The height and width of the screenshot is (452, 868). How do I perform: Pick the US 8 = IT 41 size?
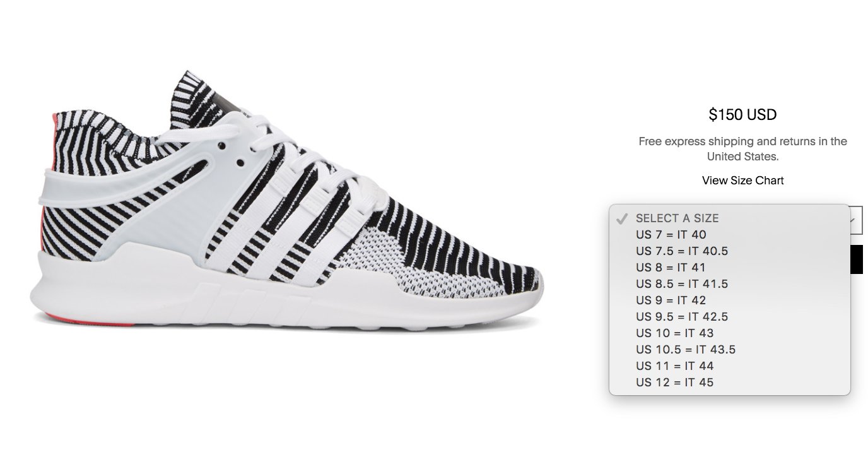click(729, 267)
